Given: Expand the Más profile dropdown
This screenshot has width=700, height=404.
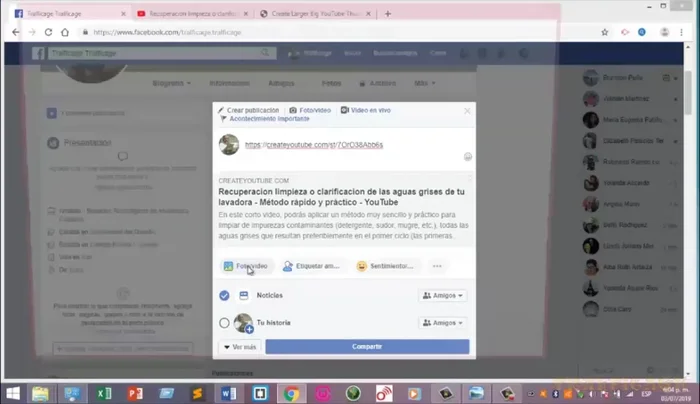Looking at the screenshot, I should click(425, 83).
